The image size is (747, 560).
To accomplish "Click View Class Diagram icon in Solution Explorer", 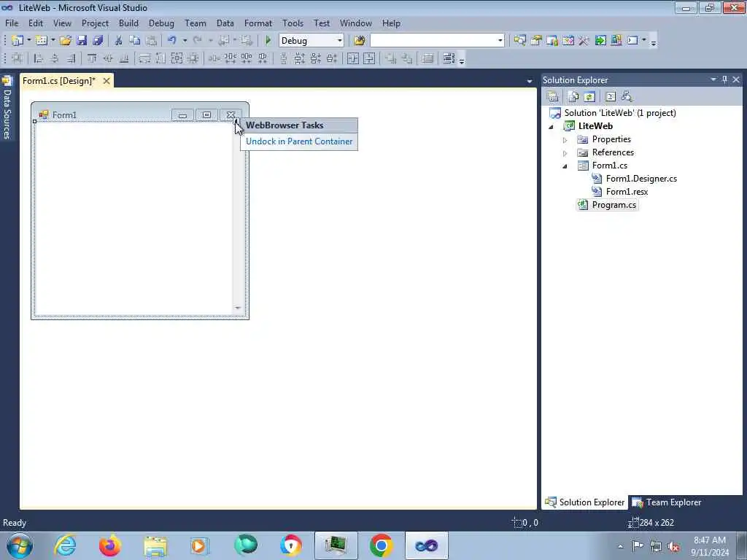I will point(627,97).
